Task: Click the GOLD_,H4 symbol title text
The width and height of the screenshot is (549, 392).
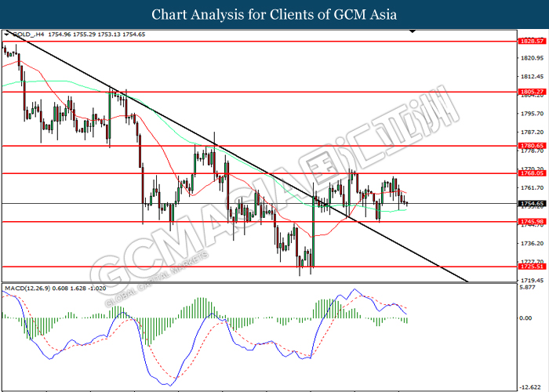Action: [x=28, y=34]
